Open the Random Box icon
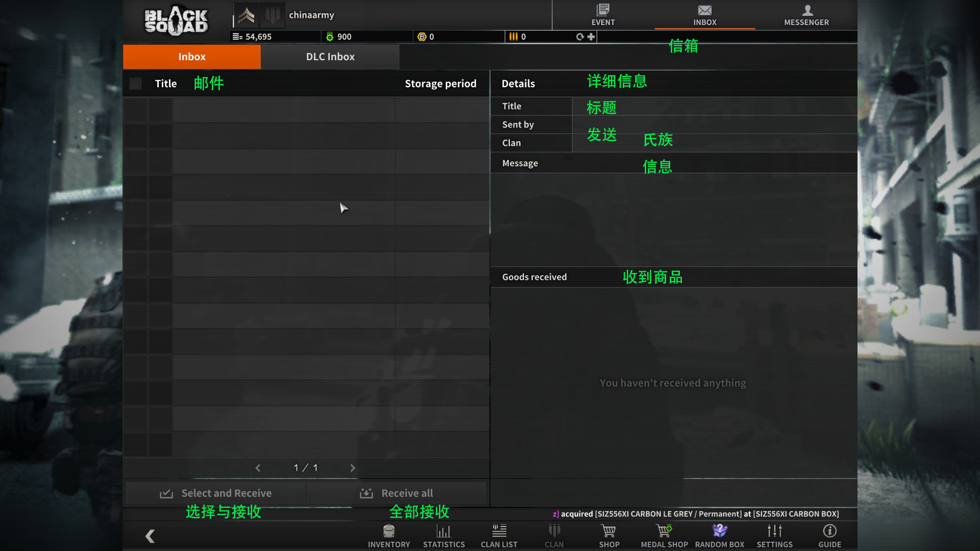Image resolution: width=980 pixels, height=551 pixels. 719,531
